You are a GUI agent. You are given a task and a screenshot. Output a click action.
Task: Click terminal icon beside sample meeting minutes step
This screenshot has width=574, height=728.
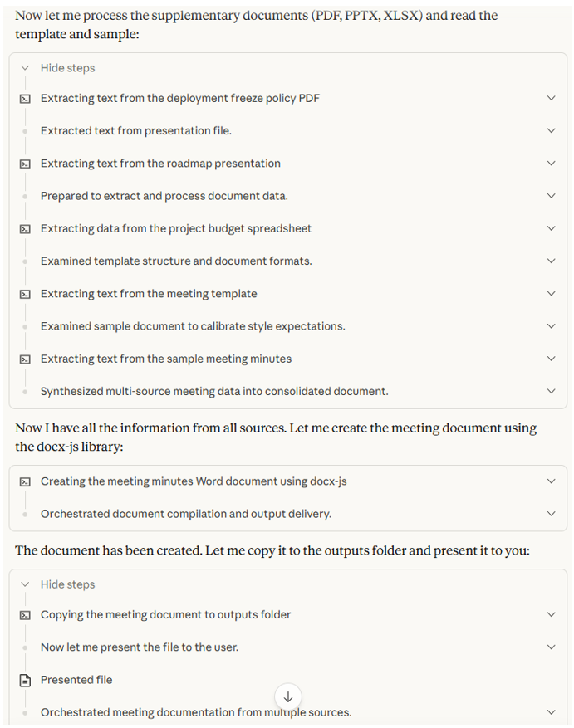tap(25, 359)
